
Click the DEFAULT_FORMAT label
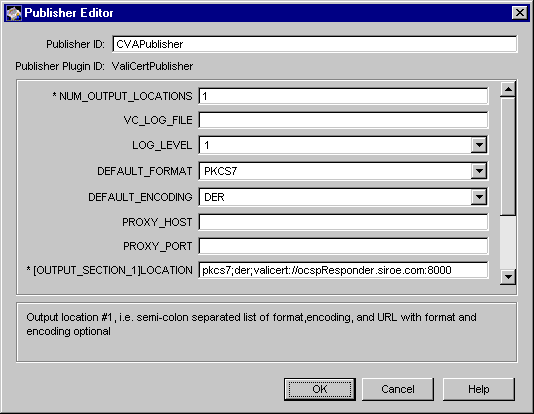tap(145, 171)
